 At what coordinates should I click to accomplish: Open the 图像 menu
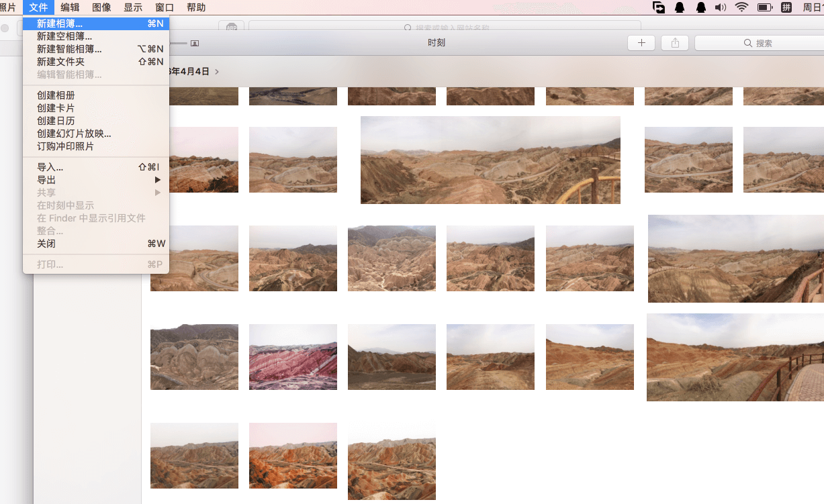(x=101, y=7)
